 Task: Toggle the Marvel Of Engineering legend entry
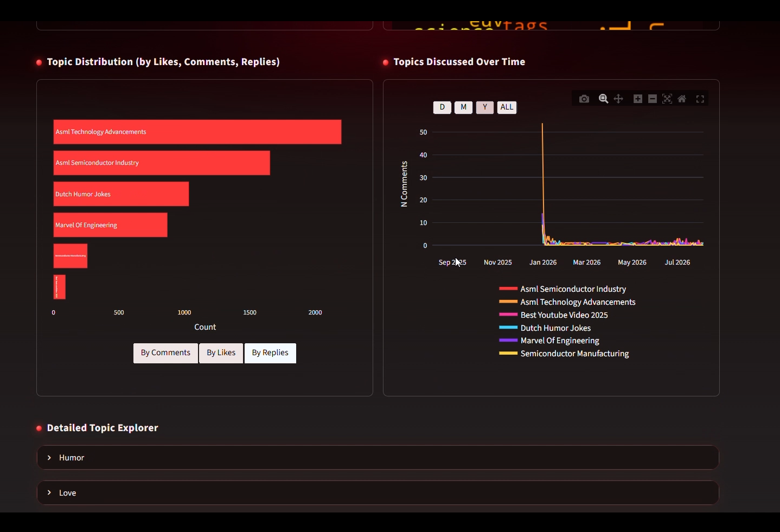(549, 341)
